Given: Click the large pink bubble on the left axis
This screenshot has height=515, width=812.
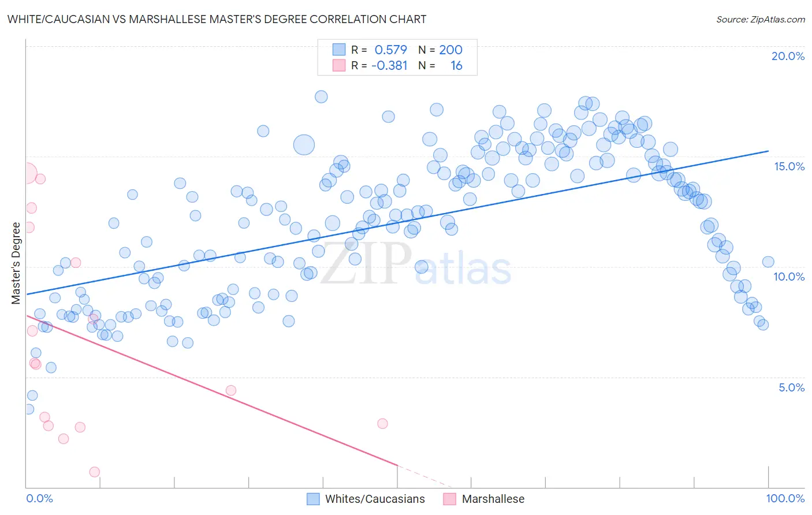Looking at the screenshot, I should tap(27, 173).
